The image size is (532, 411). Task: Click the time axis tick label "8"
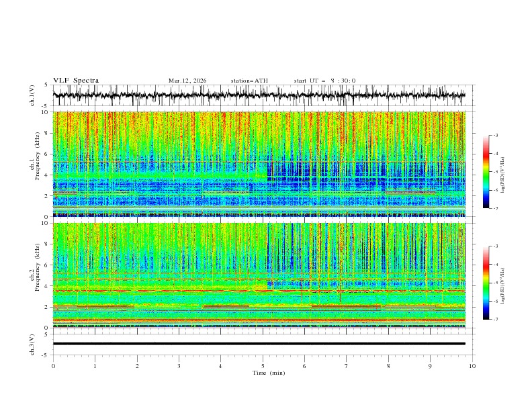coord(388,366)
